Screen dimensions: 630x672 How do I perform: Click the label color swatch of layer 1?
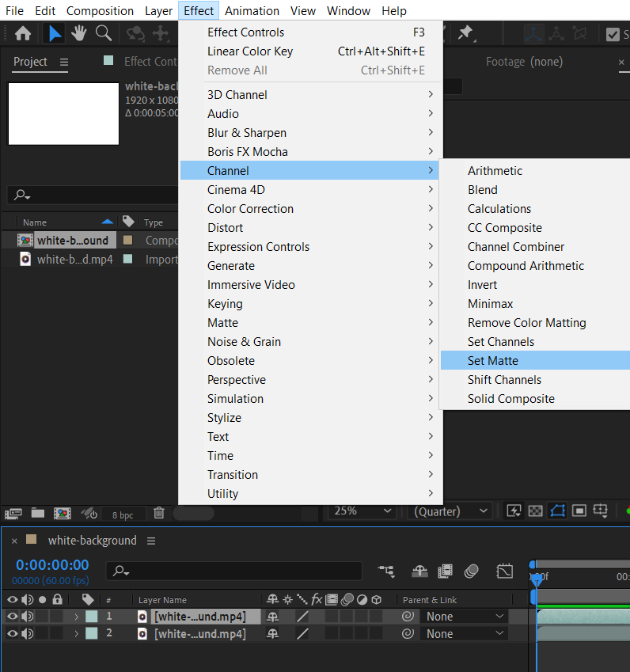pyautogui.click(x=92, y=617)
